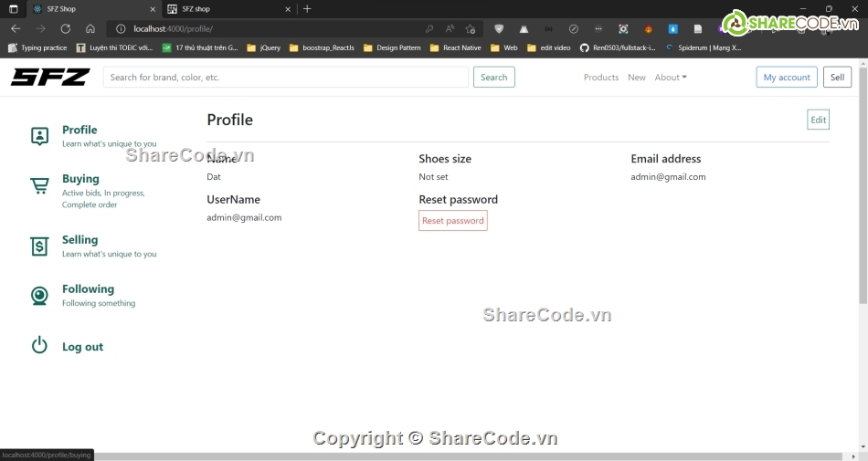Open the New nav link

637,78
